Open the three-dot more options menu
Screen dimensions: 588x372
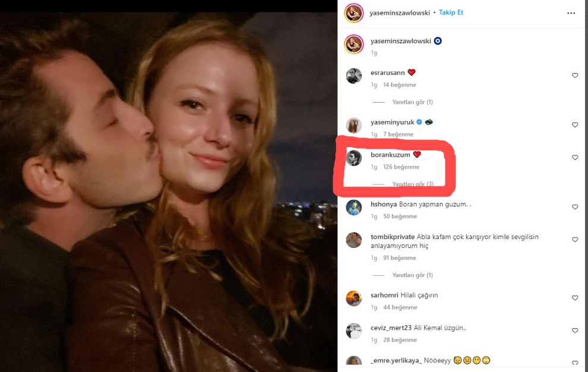[571, 12]
